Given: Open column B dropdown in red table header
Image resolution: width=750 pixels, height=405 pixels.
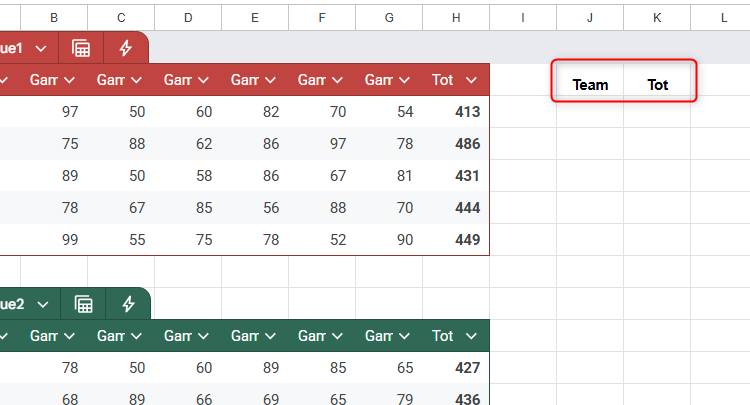Looking at the screenshot, I should pos(69,80).
